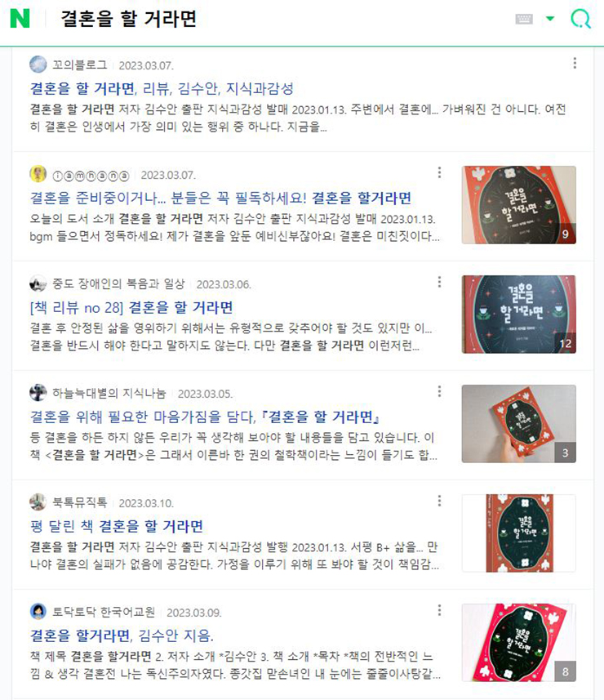Open the on-screen keyboard icon

[x=524, y=19]
